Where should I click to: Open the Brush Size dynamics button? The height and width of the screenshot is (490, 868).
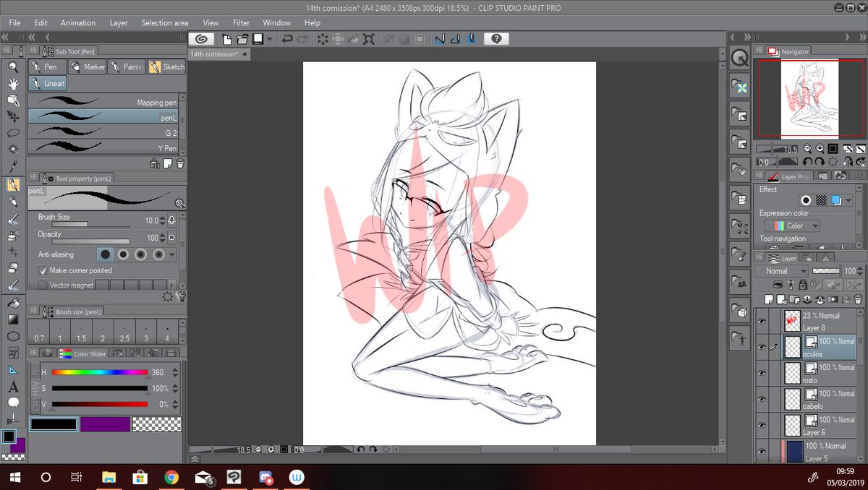pyautogui.click(x=172, y=220)
